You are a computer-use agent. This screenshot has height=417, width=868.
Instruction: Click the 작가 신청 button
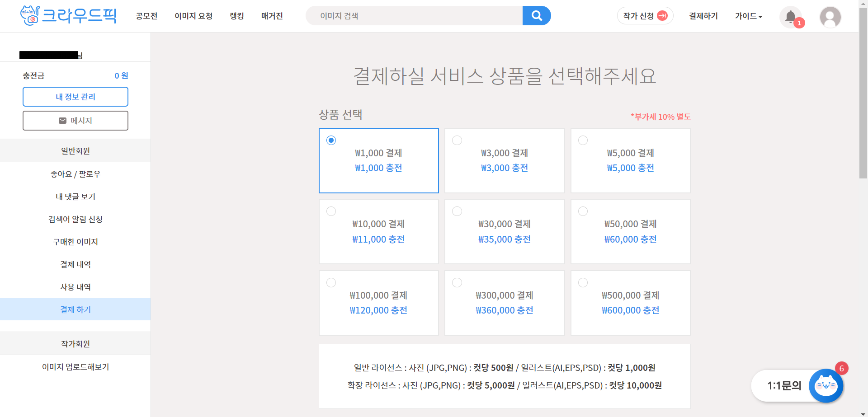click(x=645, y=15)
